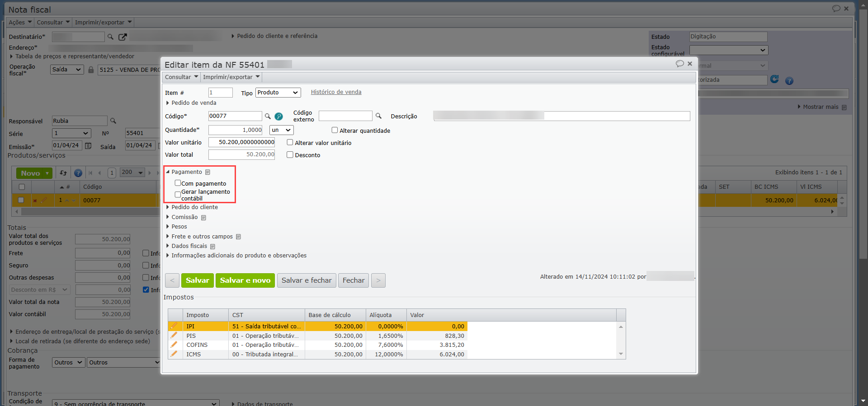Open the unit dropdown showing un
868x406 pixels.
(x=282, y=130)
